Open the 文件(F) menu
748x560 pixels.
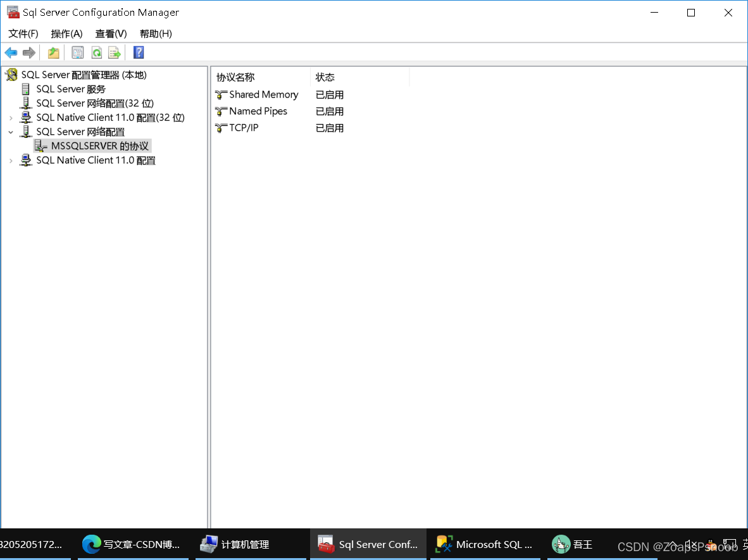tap(23, 34)
